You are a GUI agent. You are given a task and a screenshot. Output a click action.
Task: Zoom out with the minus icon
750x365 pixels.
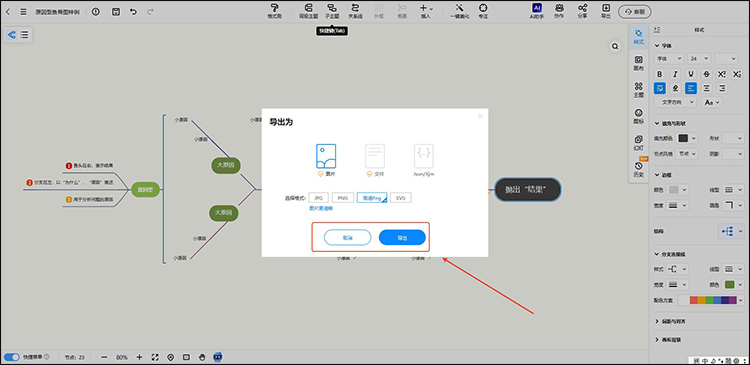tap(104, 357)
